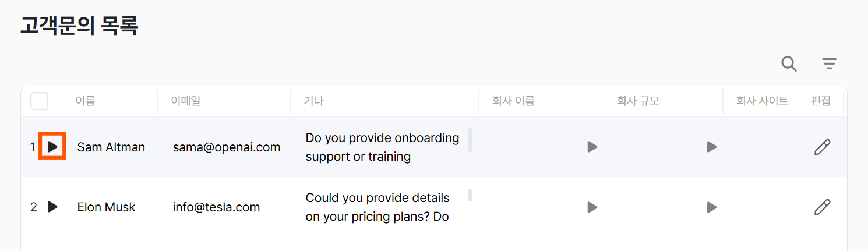
Task: Expand company name arrow in Sam Altman row
Action: click(x=592, y=147)
